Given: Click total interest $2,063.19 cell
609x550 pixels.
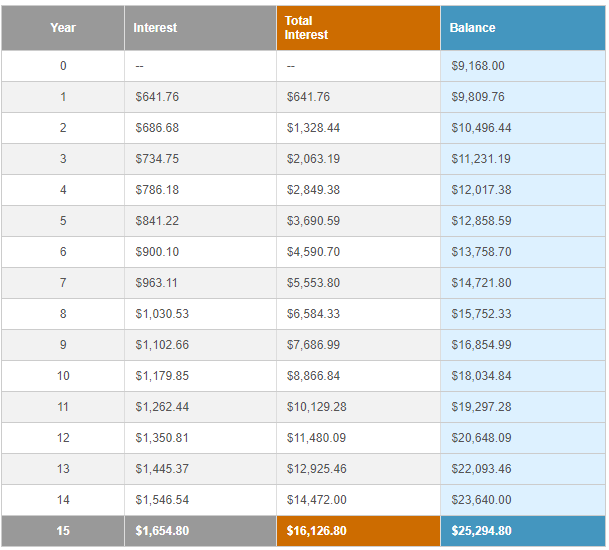Looking at the screenshot, I should pyautogui.click(x=311, y=159).
